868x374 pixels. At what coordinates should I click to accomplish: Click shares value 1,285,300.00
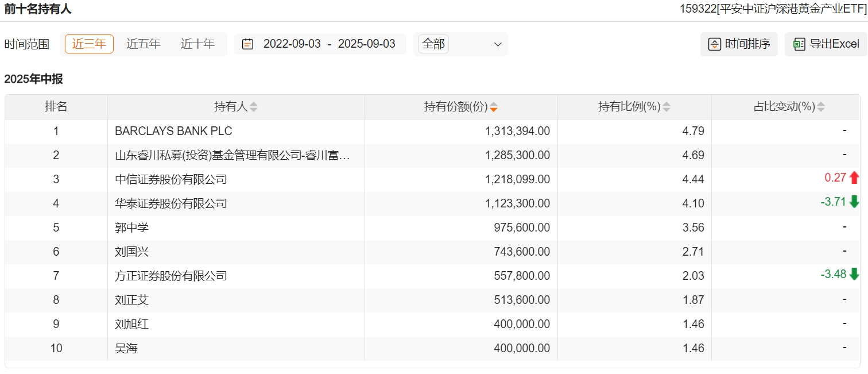517,155
